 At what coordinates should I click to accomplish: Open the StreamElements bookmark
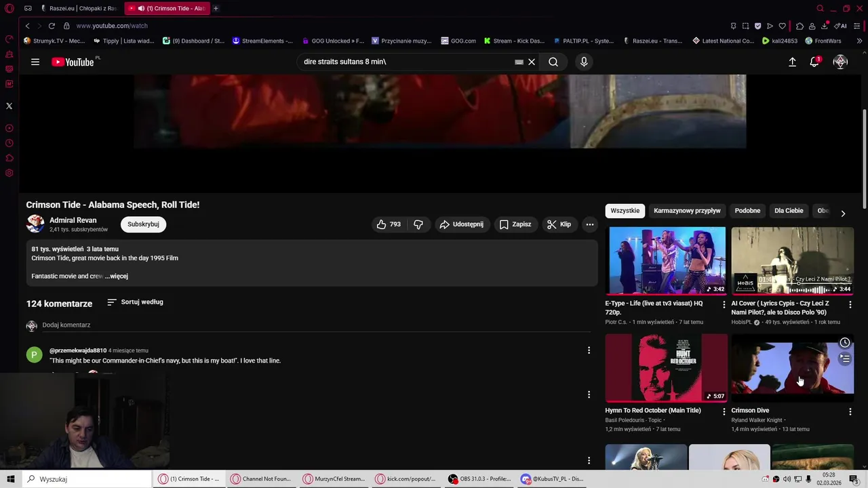pyautogui.click(x=262, y=41)
